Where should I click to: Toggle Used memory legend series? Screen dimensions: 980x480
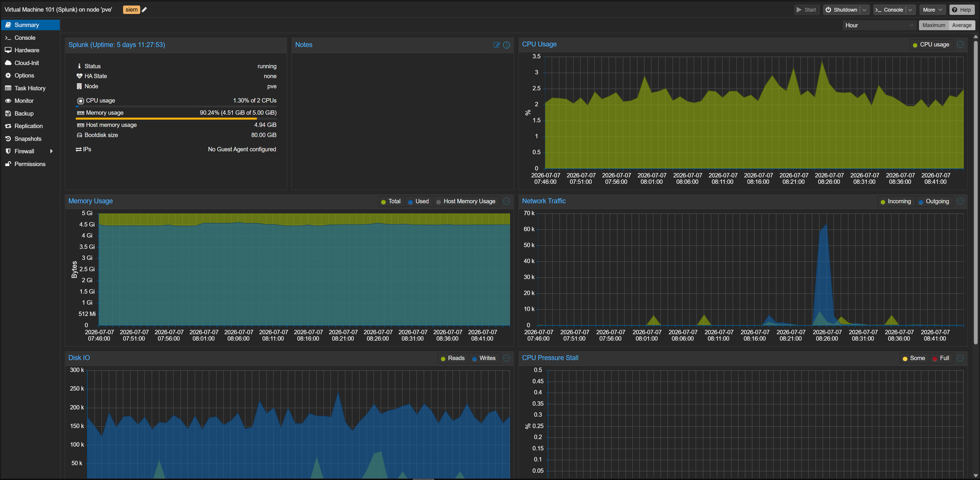click(419, 202)
